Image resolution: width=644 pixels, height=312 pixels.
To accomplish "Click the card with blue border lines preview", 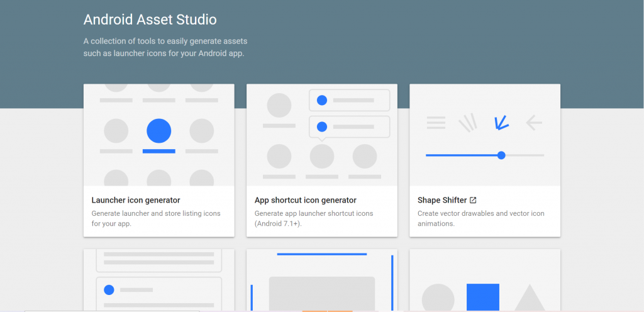I will tap(322, 281).
